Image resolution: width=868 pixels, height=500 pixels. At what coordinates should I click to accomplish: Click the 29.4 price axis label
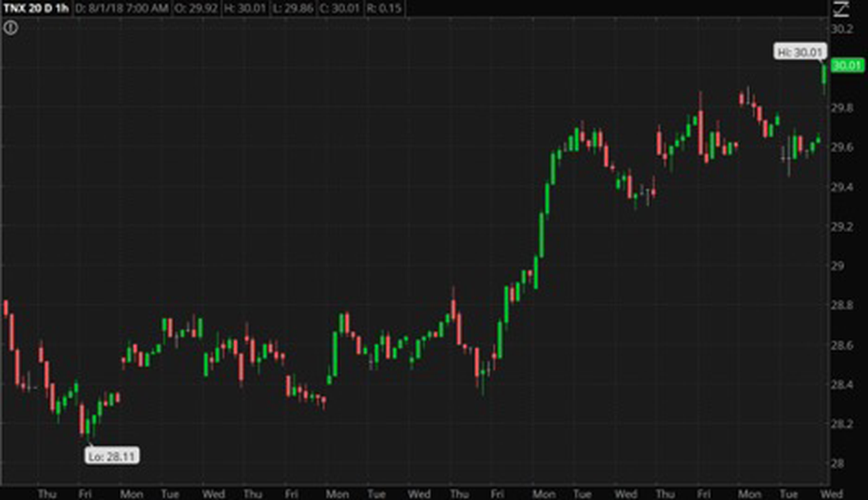tap(841, 187)
